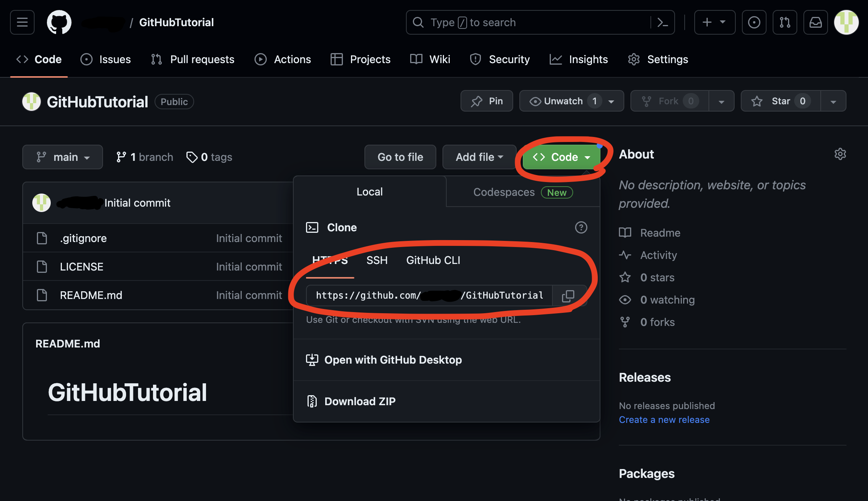Open the Wiki tab
The height and width of the screenshot is (501, 868).
click(x=430, y=59)
